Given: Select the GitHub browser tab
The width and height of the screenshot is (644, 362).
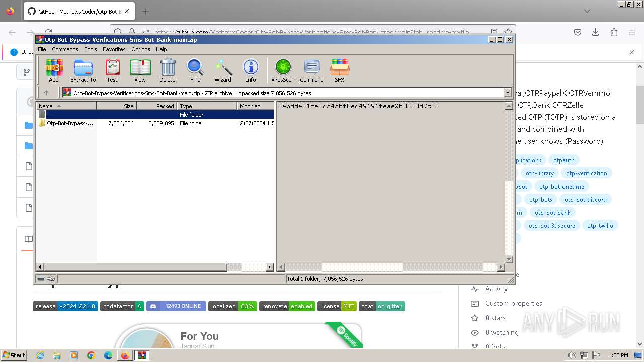Looking at the screenshot, I should (79, 11).
